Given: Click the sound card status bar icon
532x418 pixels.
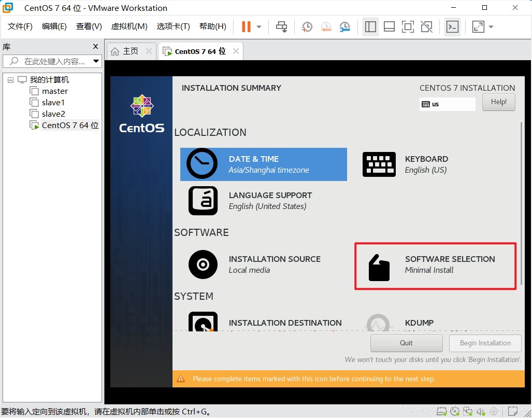Looking at the screenshot, I should point(481,412).
